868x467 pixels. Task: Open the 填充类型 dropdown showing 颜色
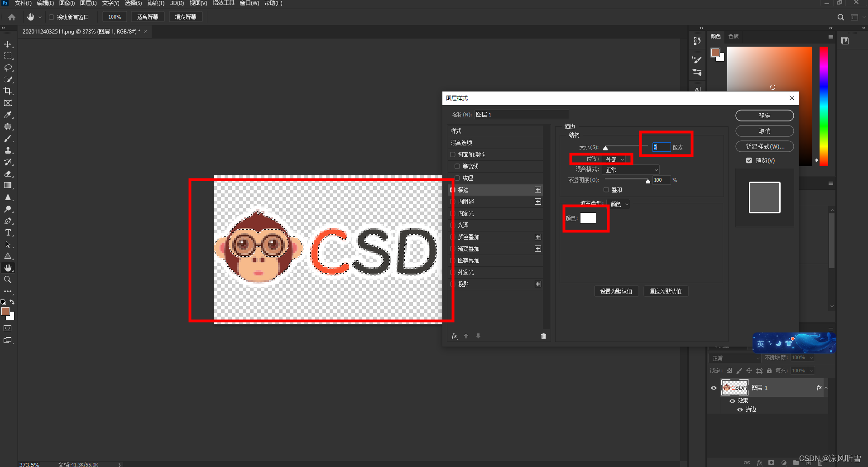click(619, 204)
